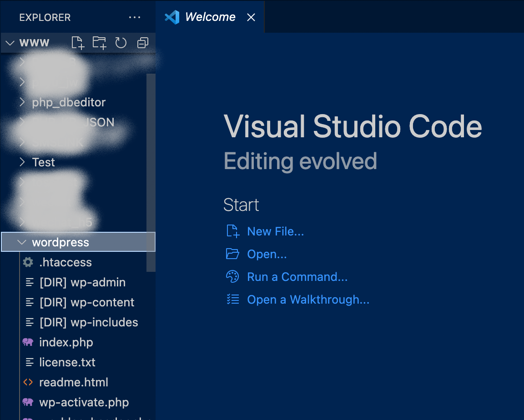Image resolution: width=524 pixels, height=420 pixels.
Task: Open the [DIR] wp-admin entry
Action: 82,282
